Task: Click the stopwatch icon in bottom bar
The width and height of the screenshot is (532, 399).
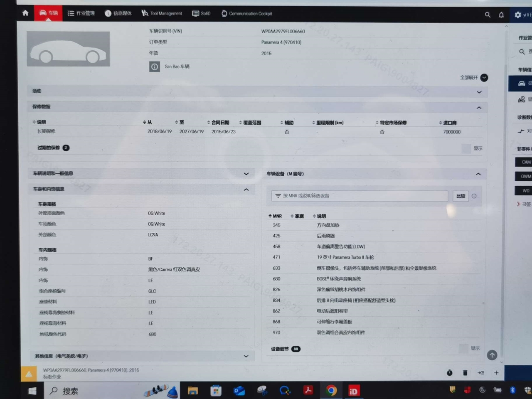Action: [x=450, y=373]
